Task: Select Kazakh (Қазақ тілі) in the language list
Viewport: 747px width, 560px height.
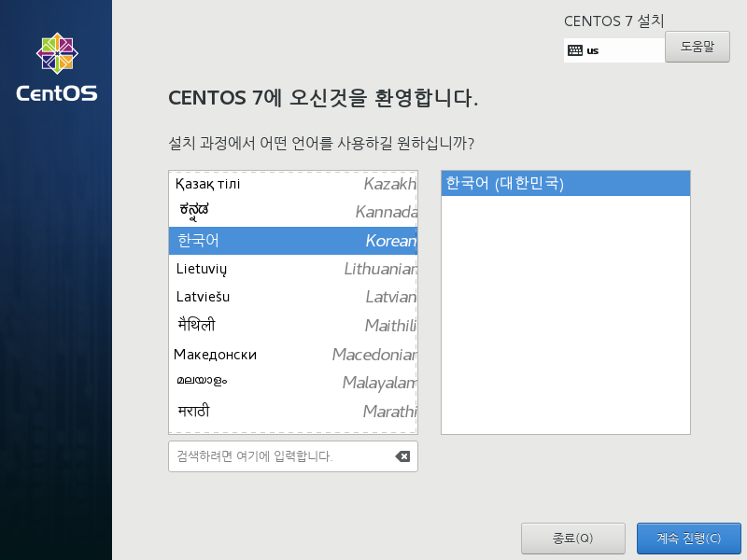Action: [x=293, y=184]
